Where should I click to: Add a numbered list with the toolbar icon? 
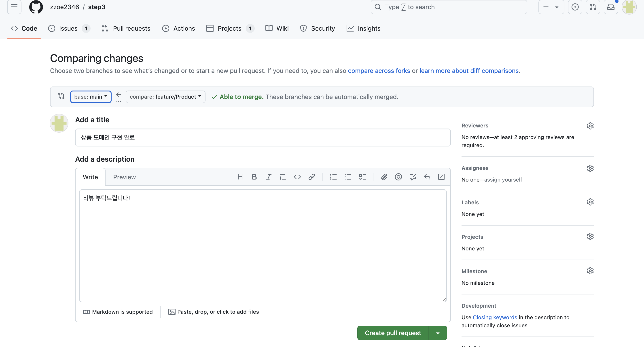click(x=333, y=177)
